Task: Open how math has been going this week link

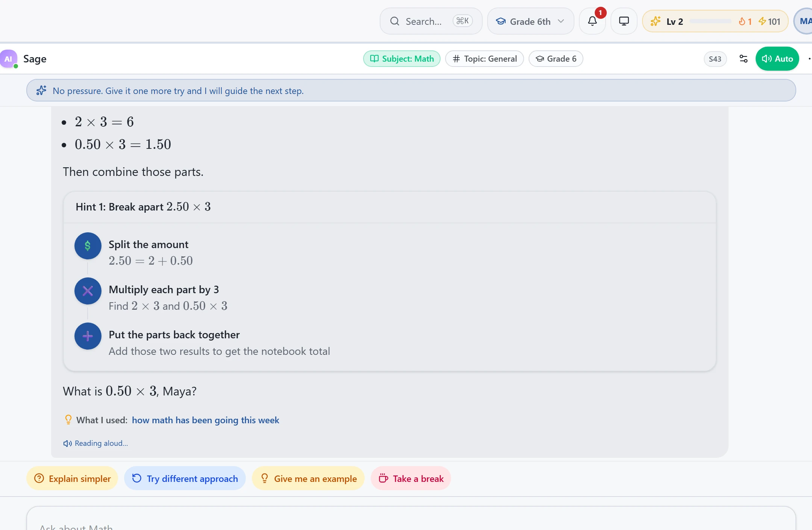Action: [x=206, y=420]
